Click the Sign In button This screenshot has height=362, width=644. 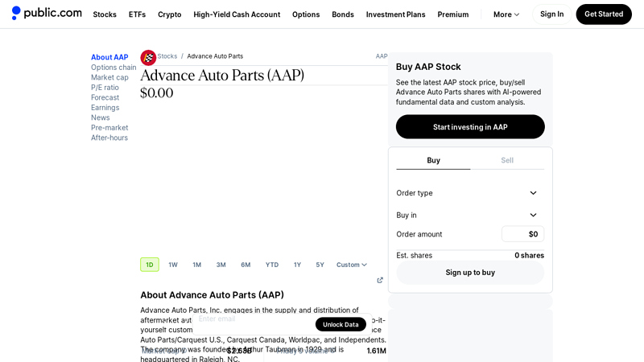coord(552,14)
